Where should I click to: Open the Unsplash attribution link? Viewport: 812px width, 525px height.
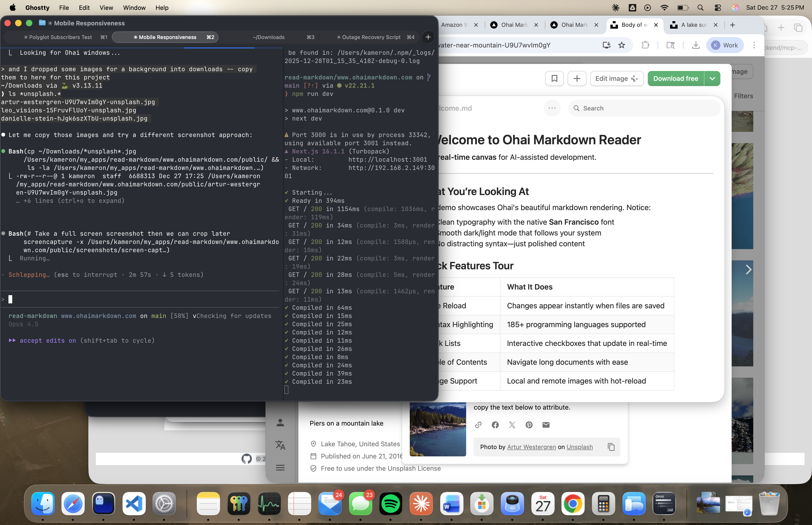coord(580,447)
